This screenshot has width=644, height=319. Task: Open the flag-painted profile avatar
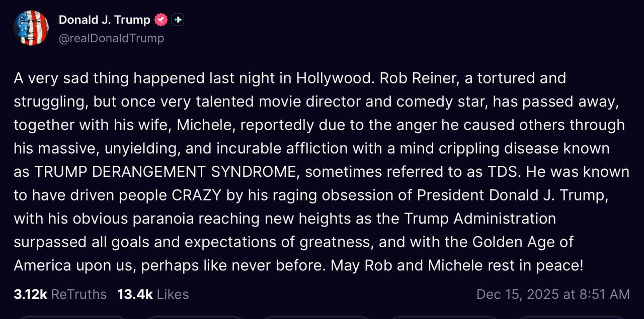[x=31, y=28]
